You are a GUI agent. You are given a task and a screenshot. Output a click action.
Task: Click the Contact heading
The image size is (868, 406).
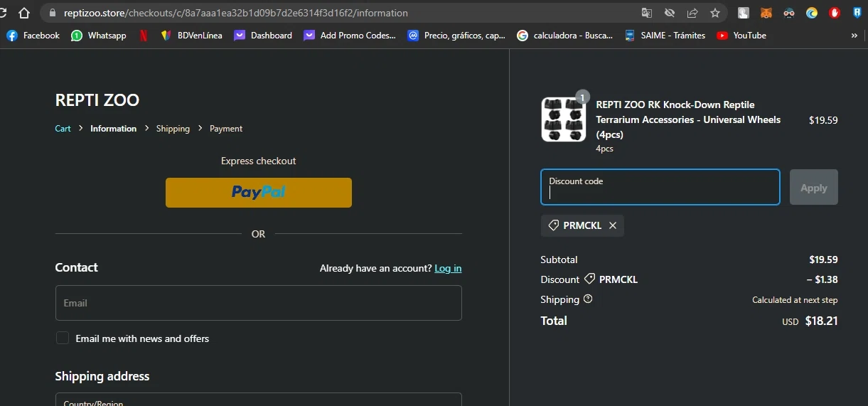pyautogui.click(x=77, y=267)
